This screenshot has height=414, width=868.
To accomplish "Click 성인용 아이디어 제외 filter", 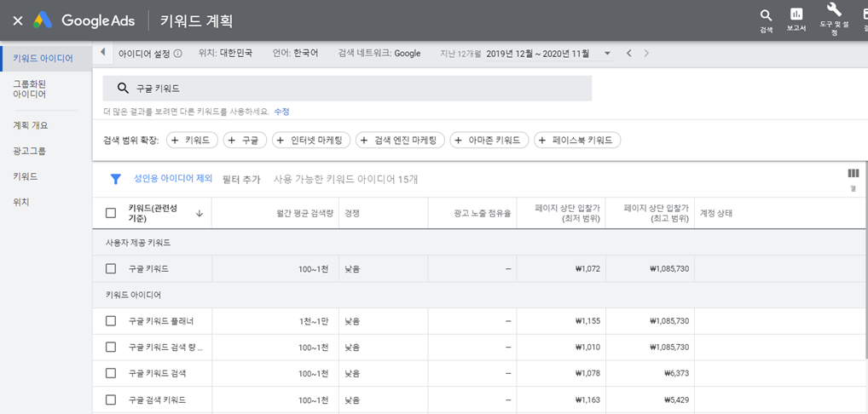I will click(173, 179).
